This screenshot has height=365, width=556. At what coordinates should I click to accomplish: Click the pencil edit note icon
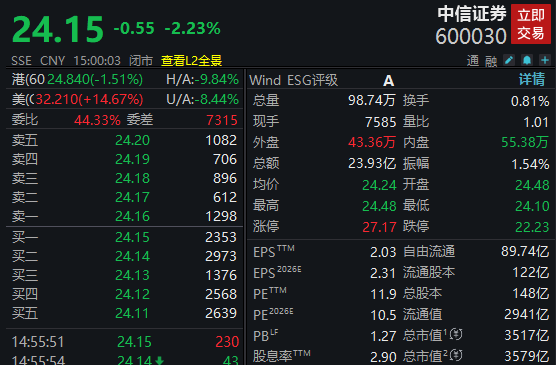509,60
